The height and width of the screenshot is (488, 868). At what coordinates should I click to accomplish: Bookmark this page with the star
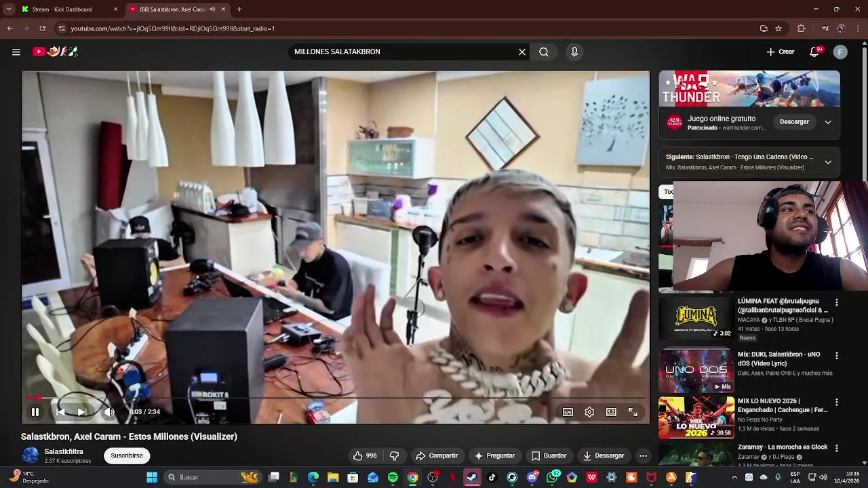click(x=778, y=28)
